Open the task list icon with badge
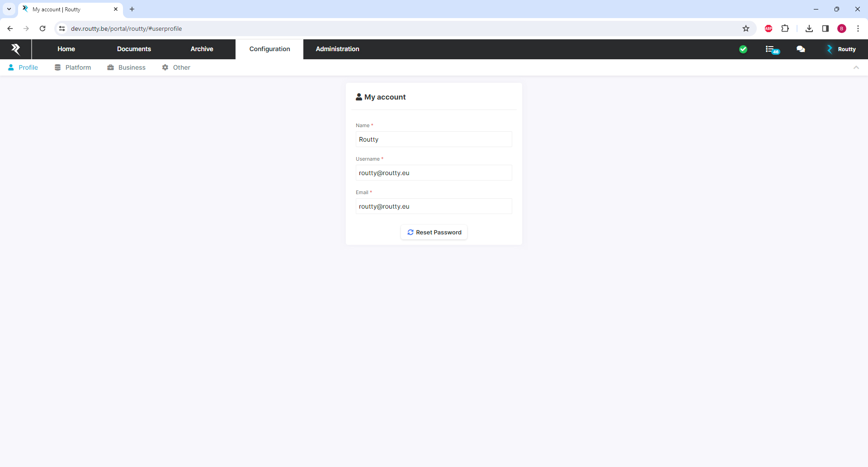The height and width of the screenshot is (467, 868). coord(772,49)
